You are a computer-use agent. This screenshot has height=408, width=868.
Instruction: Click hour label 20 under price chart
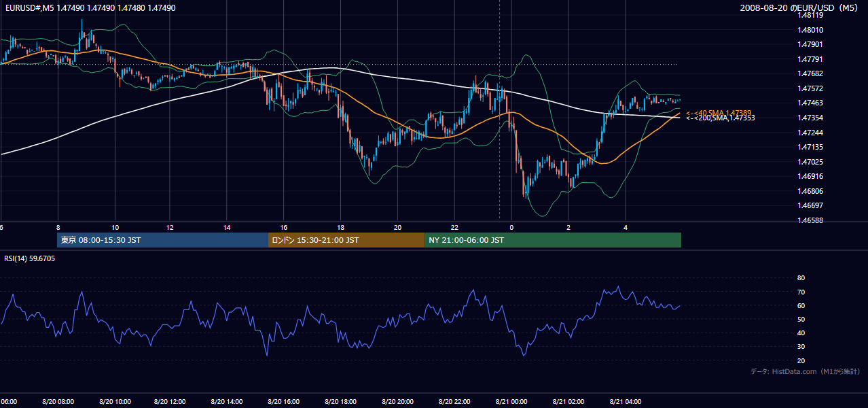click(398, 228)
